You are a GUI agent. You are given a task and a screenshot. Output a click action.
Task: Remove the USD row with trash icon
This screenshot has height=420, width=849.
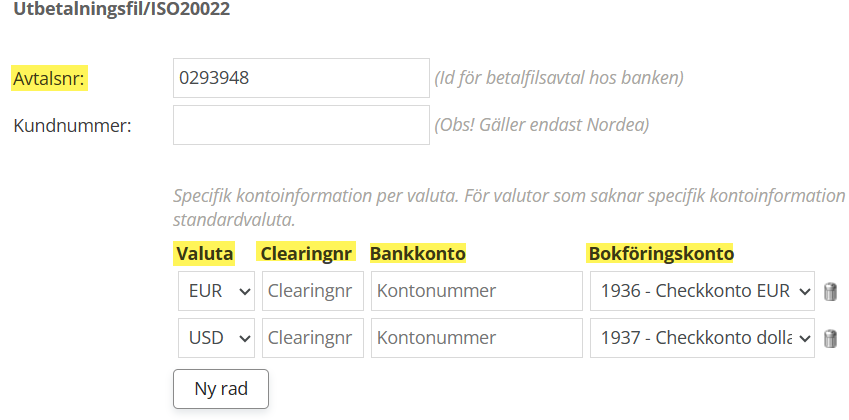(x=830, y=339)
